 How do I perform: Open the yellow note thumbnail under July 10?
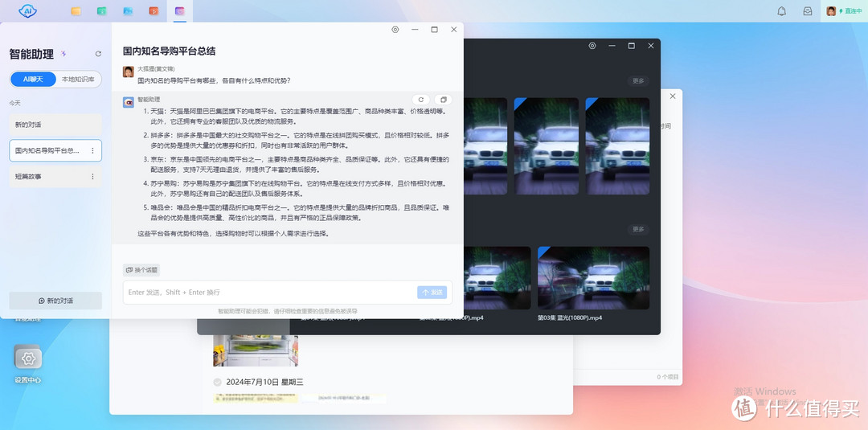pos(256,398)
